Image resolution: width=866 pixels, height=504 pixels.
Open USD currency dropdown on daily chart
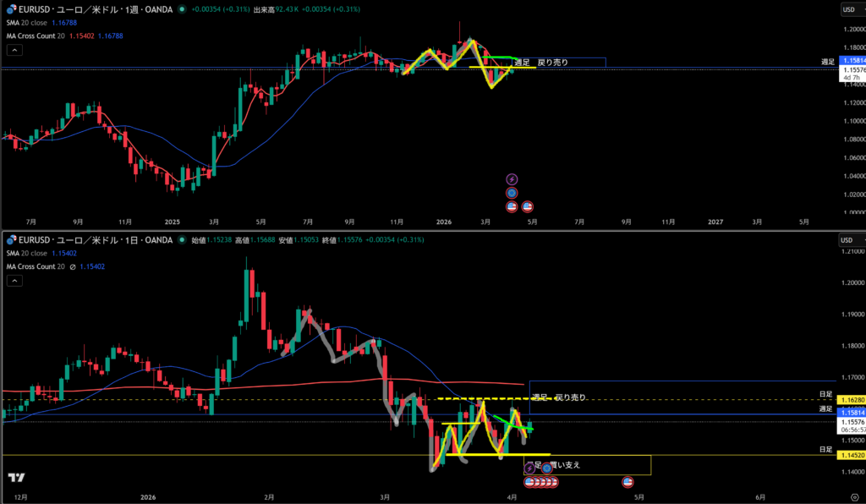tap(850, 240)
